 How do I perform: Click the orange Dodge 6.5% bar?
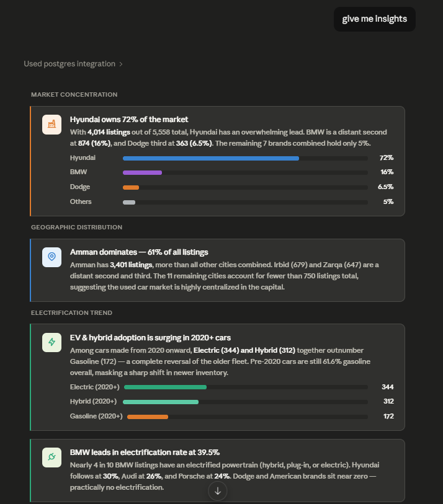point(131,187)
